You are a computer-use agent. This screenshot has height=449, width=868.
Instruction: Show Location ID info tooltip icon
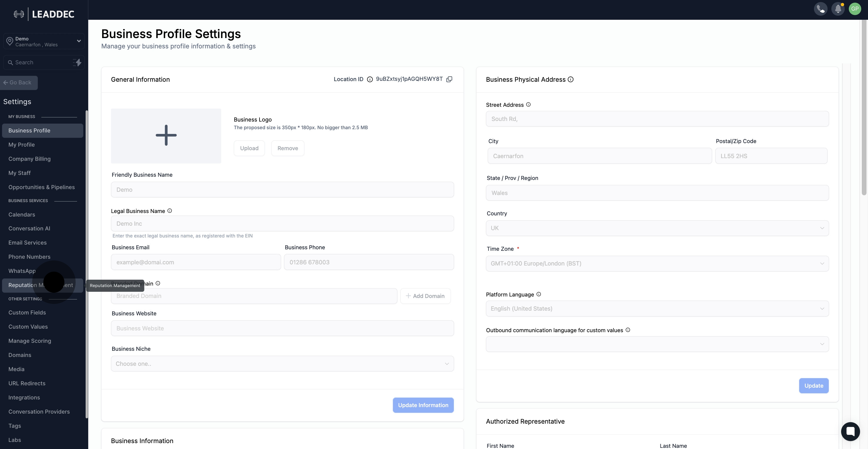coord(370,79)
